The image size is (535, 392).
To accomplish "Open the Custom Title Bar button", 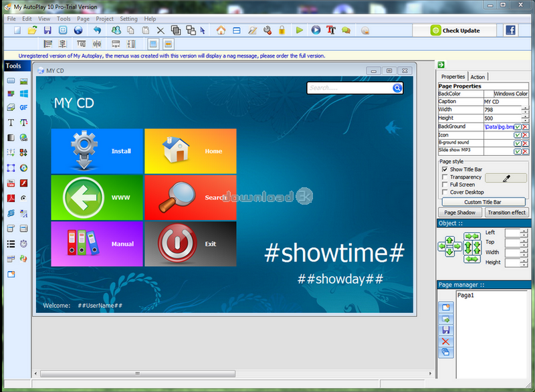I will pyautogui.click(x=483, y=202).
